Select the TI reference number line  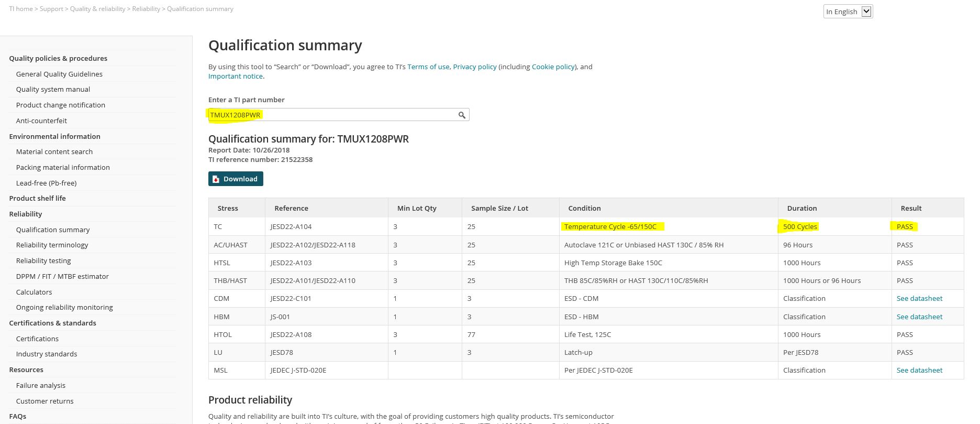click(x=260, y=159)
